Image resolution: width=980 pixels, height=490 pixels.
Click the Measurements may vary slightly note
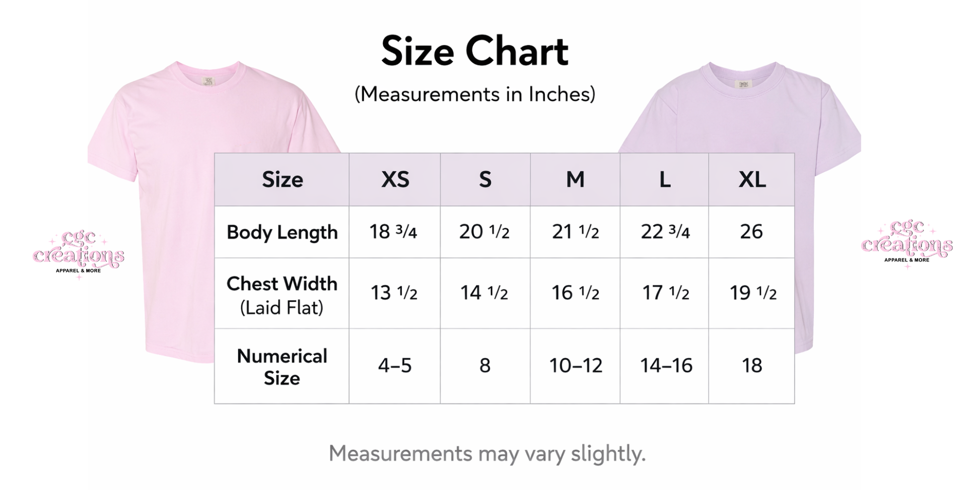[487, 453]
